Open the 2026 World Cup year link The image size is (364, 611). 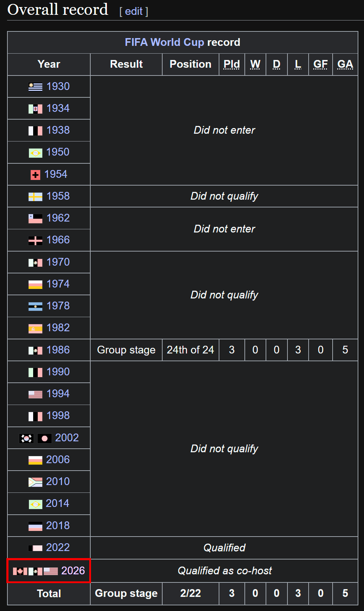(73, 571)
